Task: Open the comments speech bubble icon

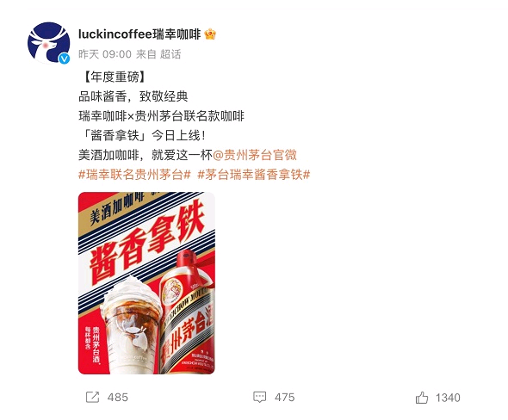Action: point(259,397)
